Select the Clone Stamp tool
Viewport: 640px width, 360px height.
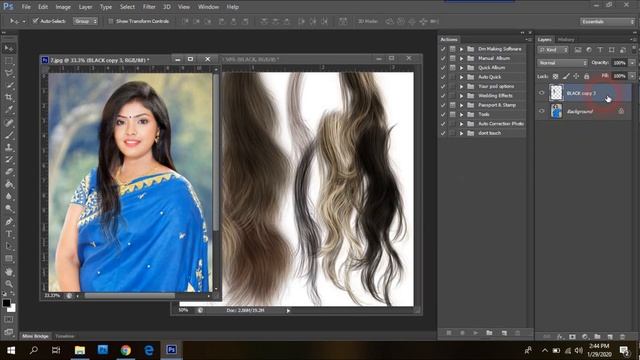(9, 147)
